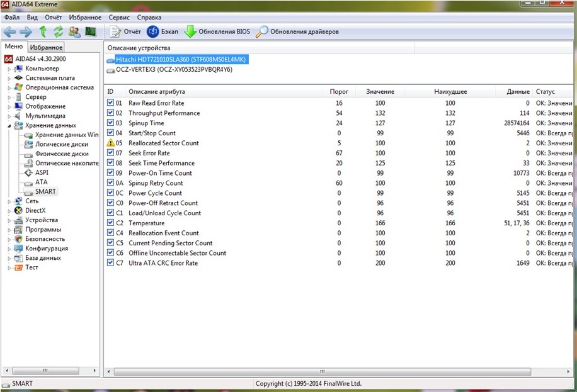
Task: Click the Refresh icon in toolbar
Action: point(58,31)
